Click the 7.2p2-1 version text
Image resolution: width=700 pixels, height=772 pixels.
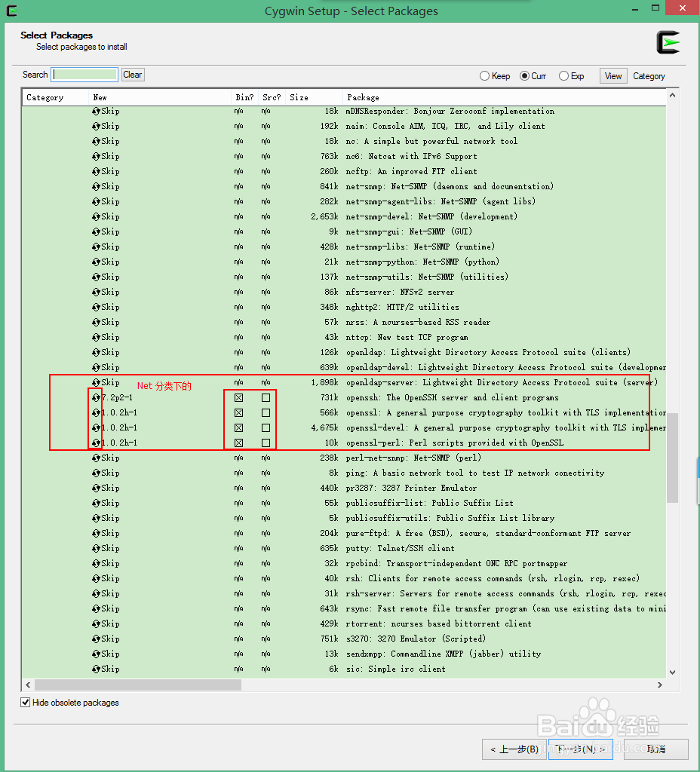[x=117, y=397]
